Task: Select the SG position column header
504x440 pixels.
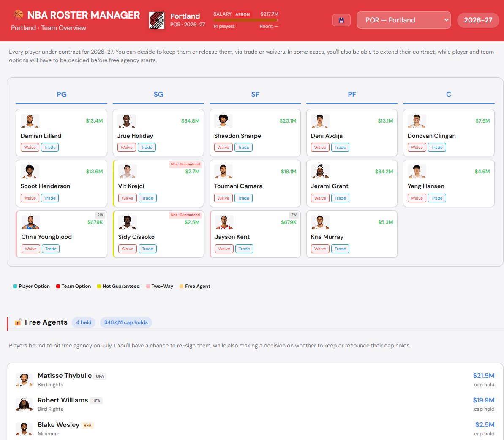Action: click(x=158, y=94)
